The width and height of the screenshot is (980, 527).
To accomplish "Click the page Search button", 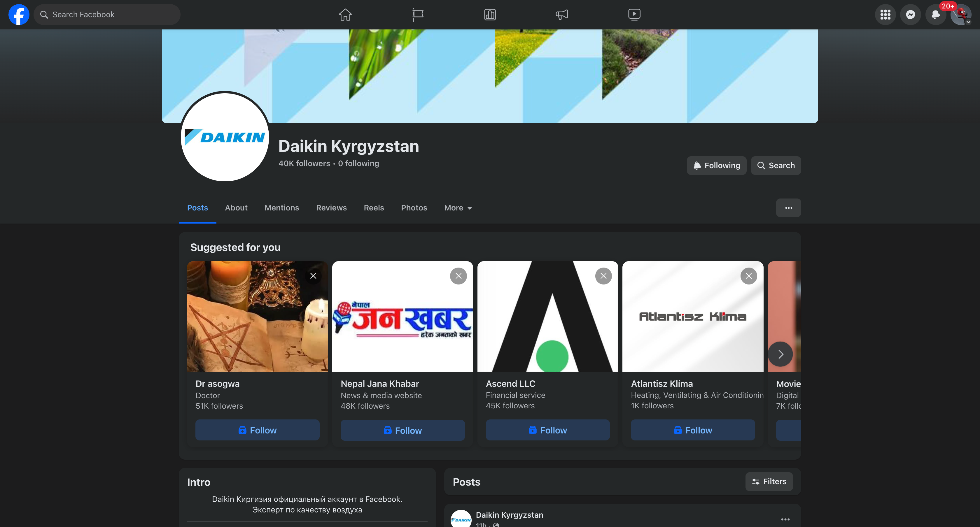I will (x=776, y=165).
